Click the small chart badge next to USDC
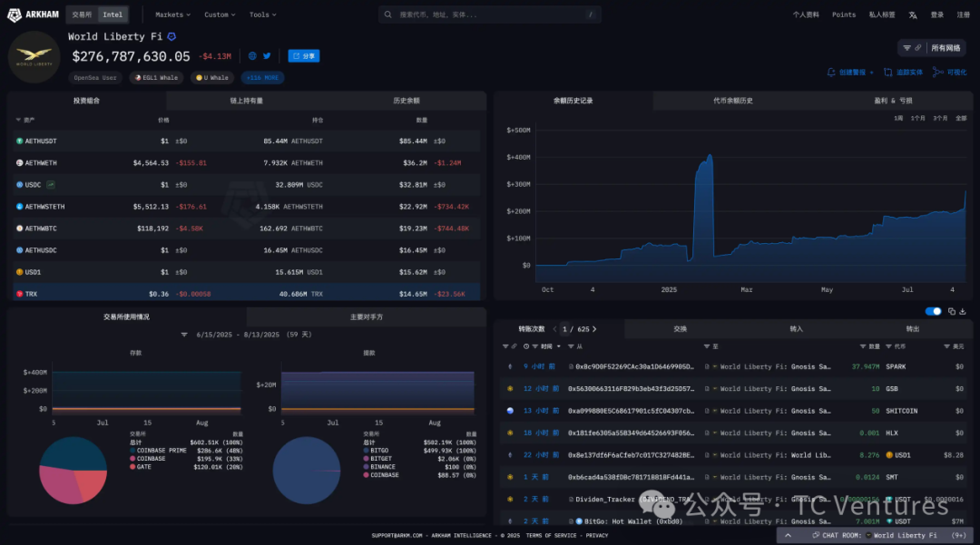The height and width of the screenshot is (545, 980). pos(51,185)
